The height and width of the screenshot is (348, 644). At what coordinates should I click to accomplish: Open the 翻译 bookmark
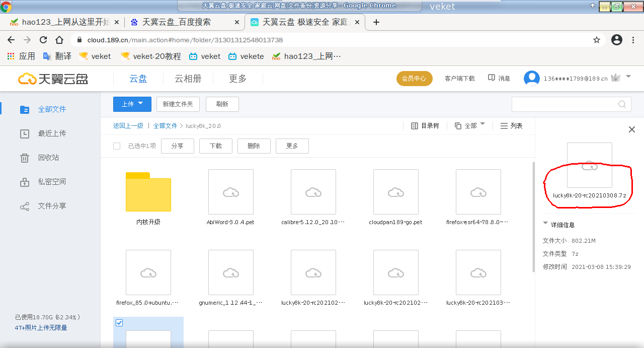(57, 56)
